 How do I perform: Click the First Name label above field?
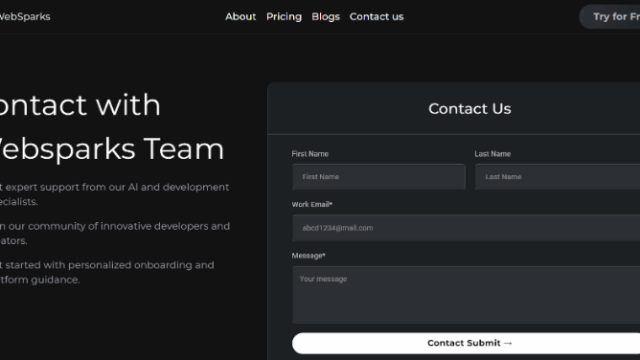click(310, 154)
